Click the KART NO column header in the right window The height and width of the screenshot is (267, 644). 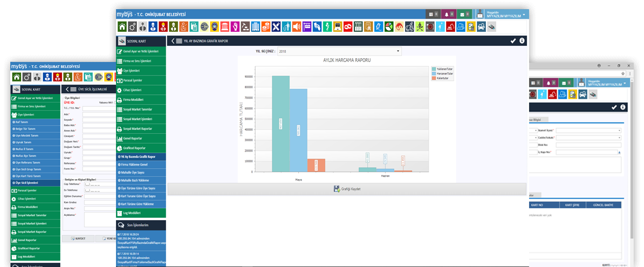pos(543,205)
